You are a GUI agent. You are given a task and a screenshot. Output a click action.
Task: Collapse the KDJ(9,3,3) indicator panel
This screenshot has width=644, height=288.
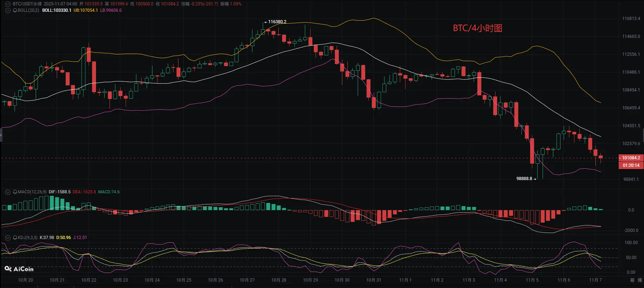click(x=8, y=238)
